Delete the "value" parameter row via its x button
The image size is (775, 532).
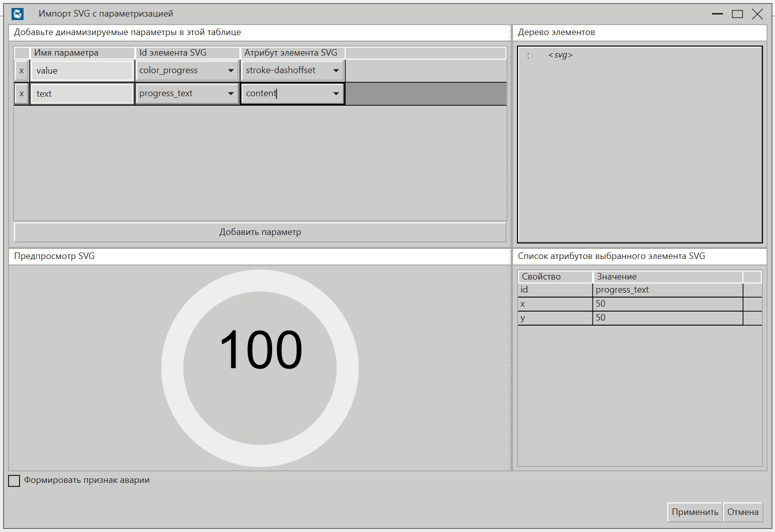[x=21, y=71]
